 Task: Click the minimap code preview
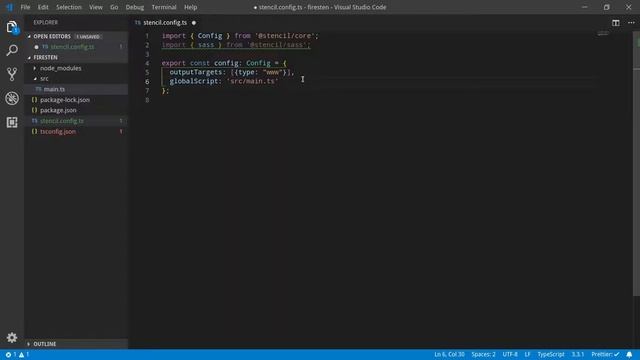pyautogui.click(x=603, y=33)
